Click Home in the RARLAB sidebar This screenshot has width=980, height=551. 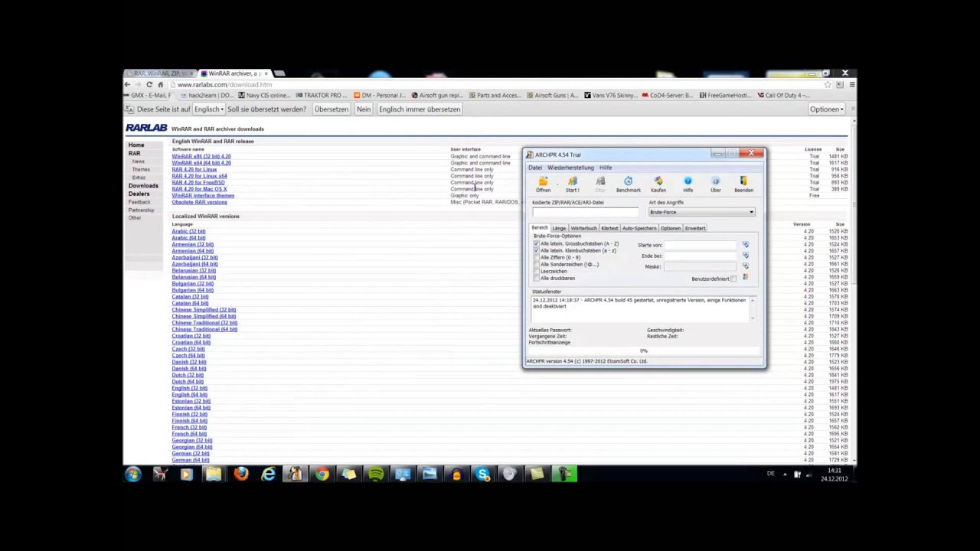click(136, 145)
